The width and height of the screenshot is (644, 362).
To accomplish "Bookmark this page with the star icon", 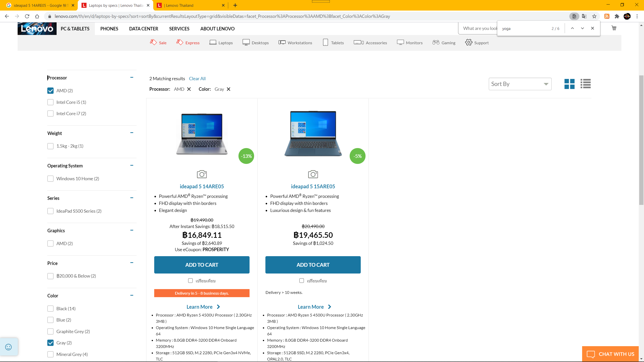I will [594, 16].
